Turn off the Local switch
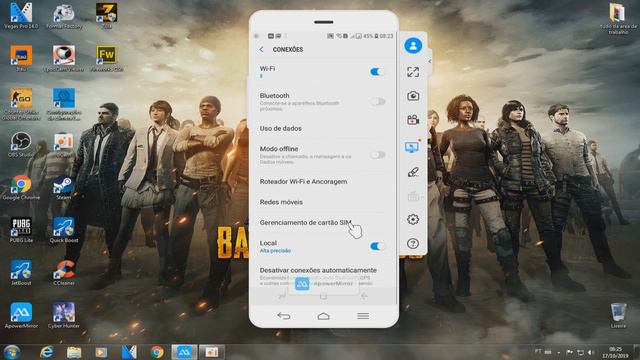Screen dimensions: 640x360 coord(377,246)
